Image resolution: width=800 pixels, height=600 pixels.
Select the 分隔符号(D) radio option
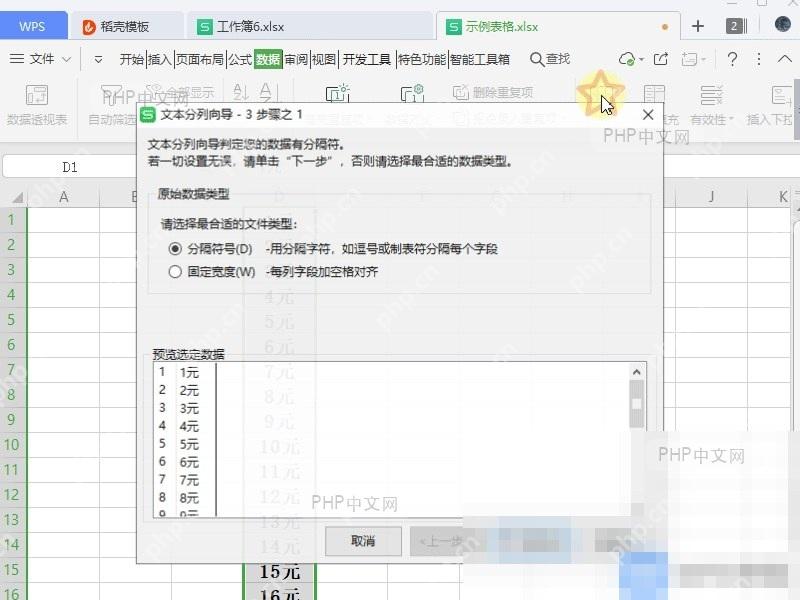(175, 248)
